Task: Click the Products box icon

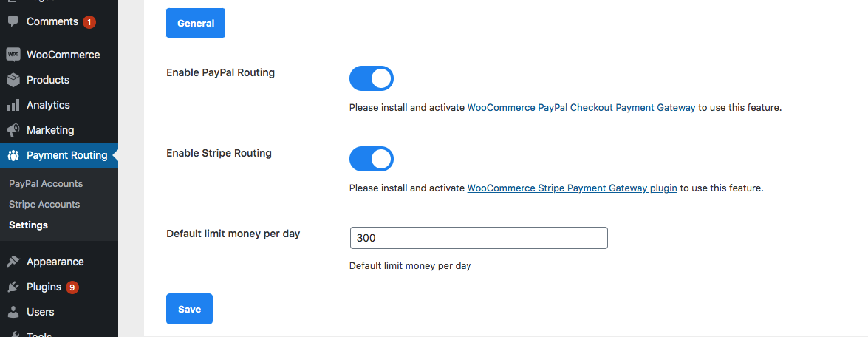Action: [x=13, y=80]
